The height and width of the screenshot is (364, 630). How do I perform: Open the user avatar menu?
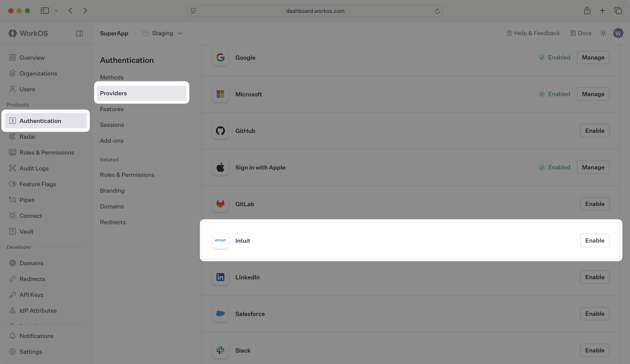(x=618, y=33)
